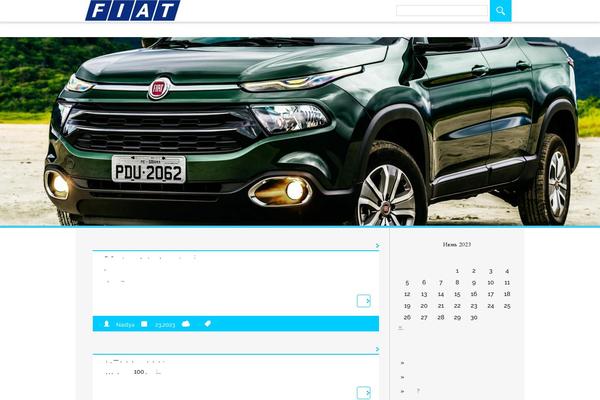600x400 pixels.
Task: Select day 4 in the calendar
Action: (x=507, y=271)
